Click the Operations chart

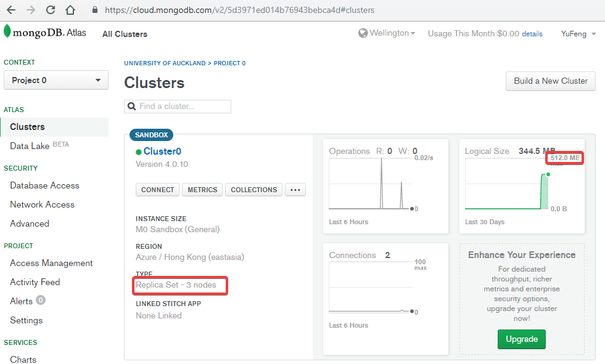tap(371, 184)
